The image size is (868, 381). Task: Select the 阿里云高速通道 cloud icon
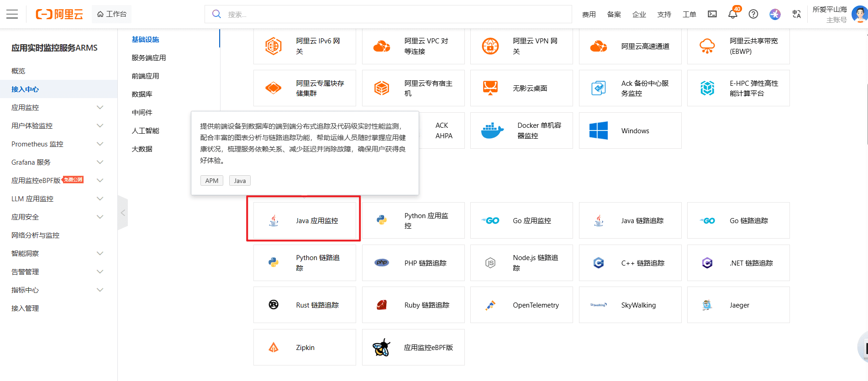[x=599, y=46]
